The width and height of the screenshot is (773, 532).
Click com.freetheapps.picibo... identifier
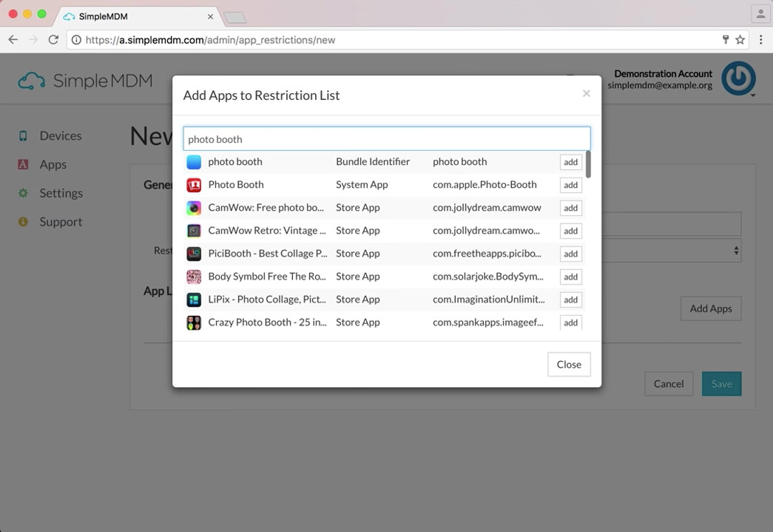click(487, 254)
